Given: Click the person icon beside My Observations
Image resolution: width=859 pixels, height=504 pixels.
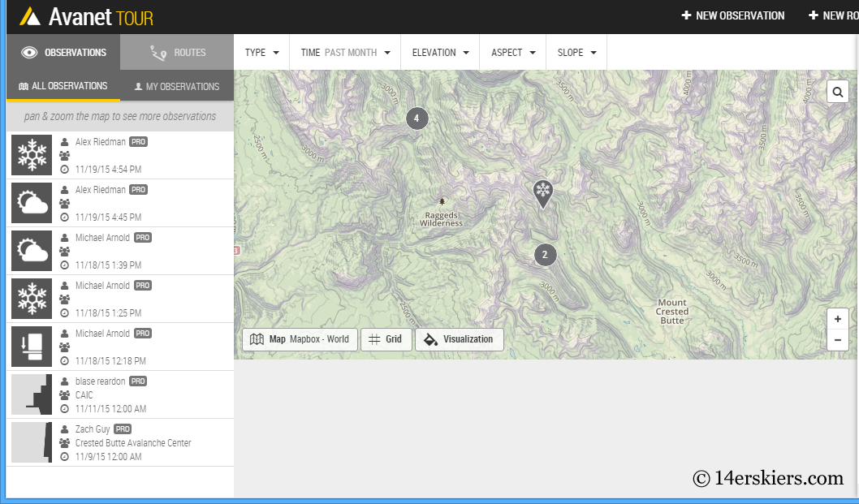Looking at the screenshot, I should point(138,87).
